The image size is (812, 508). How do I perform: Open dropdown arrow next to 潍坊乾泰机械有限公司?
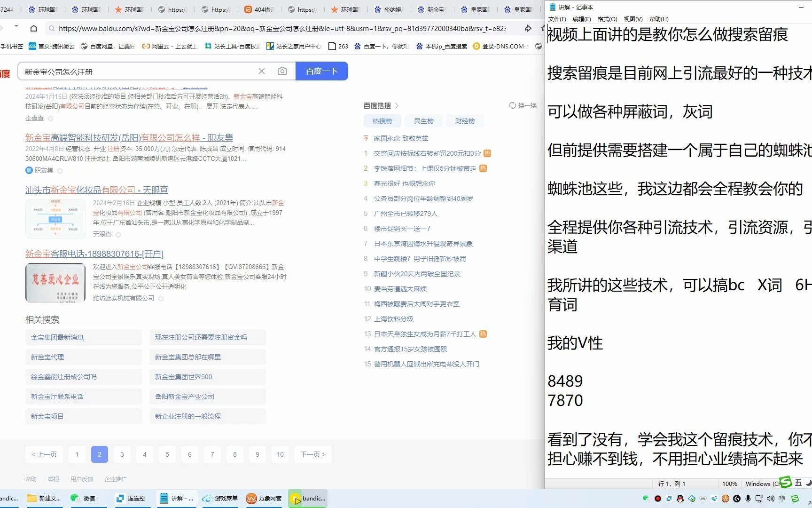coord(161,298)
